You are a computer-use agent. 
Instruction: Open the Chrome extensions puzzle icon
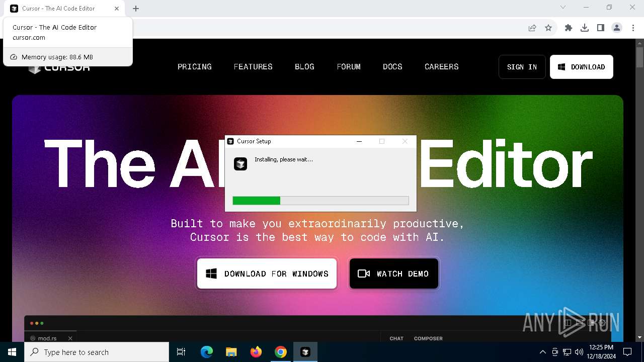click(569, 28)
